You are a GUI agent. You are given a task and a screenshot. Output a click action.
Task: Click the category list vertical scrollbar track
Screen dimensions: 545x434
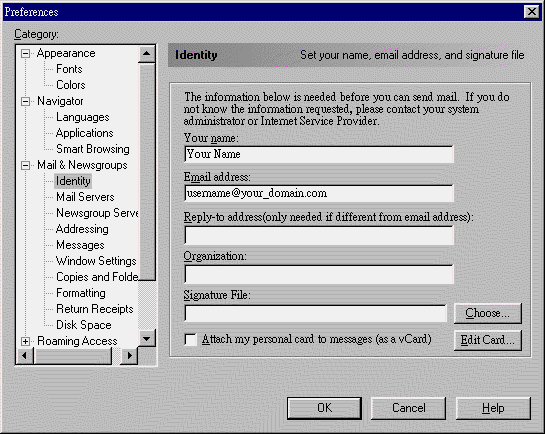tap(147, 304)
